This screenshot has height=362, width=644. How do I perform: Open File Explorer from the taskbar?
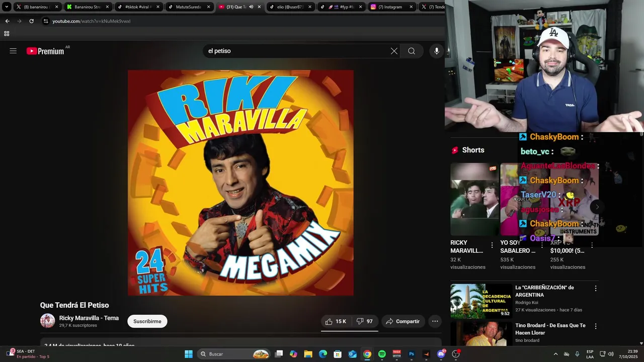point(308,354)
